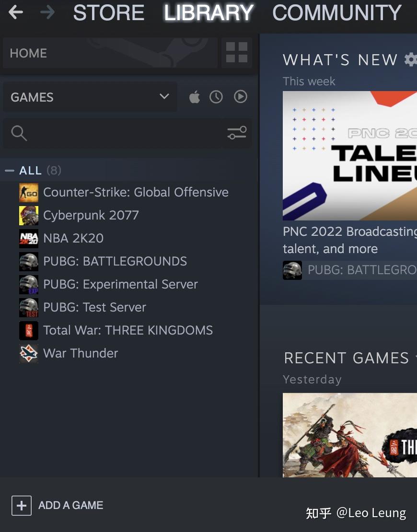Click the back navigation arrow
Viewport: 417px width, 532px height.
pyautogui.click(x=16, y=13)
